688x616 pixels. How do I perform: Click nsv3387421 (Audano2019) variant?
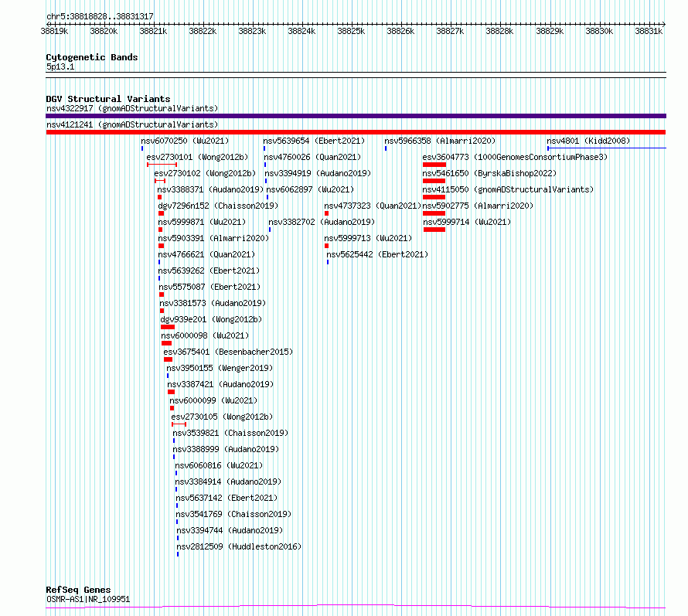tap(220, 384)
